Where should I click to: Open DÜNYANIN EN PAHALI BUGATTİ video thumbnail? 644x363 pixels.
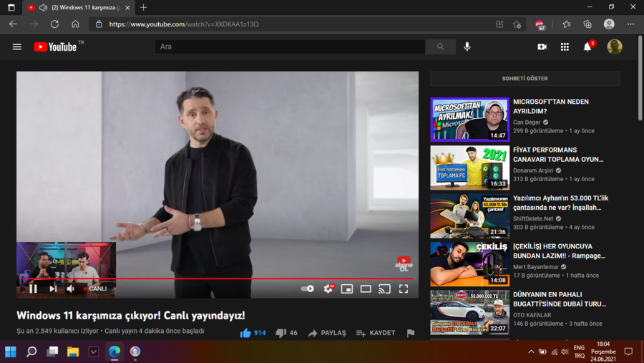coord(469,312)
